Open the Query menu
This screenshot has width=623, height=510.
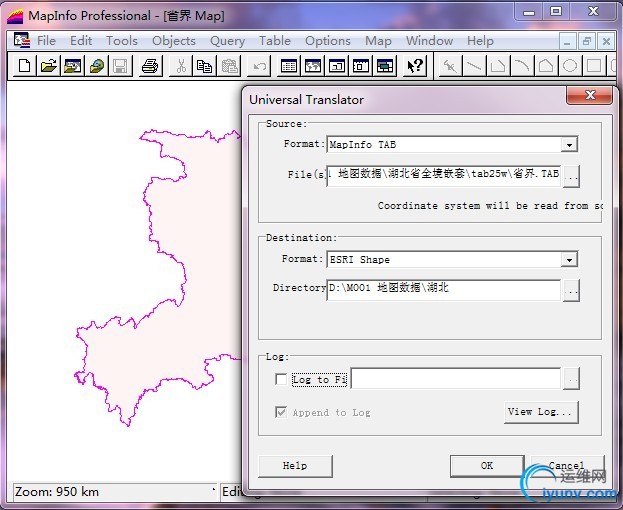click(227, 41)
